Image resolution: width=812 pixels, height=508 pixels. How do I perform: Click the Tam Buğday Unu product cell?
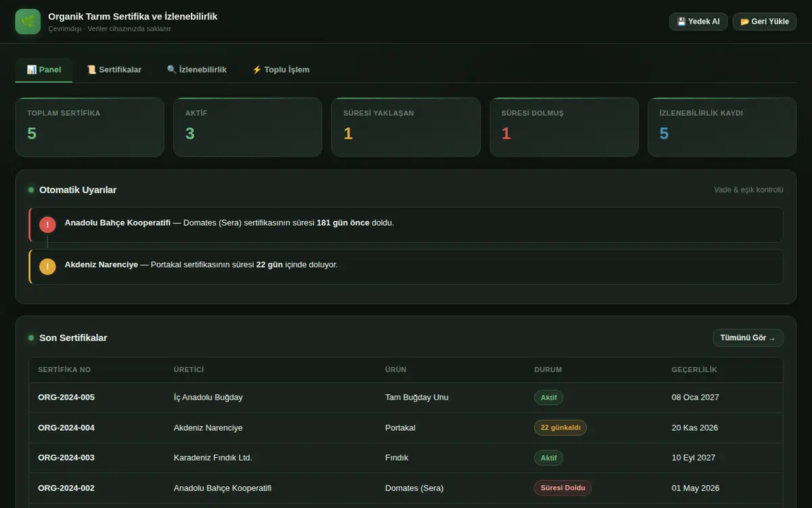417,398
